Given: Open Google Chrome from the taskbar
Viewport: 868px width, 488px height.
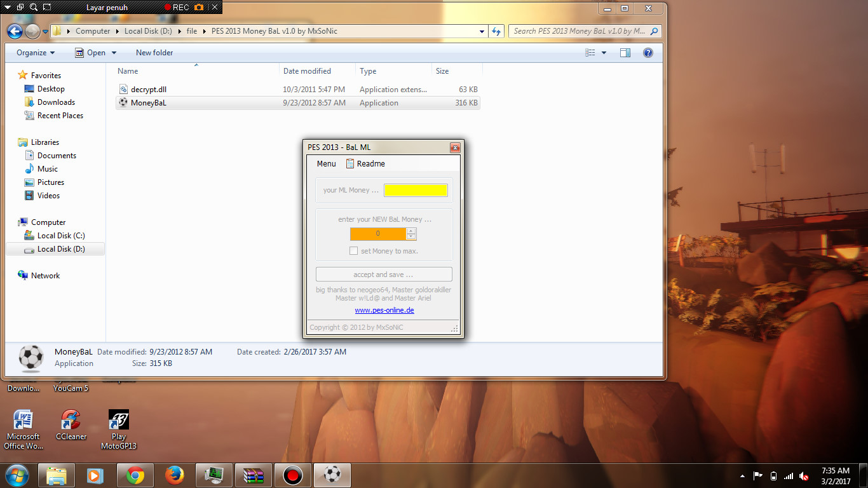Looking at the screenshot, I should pos(135,475).
